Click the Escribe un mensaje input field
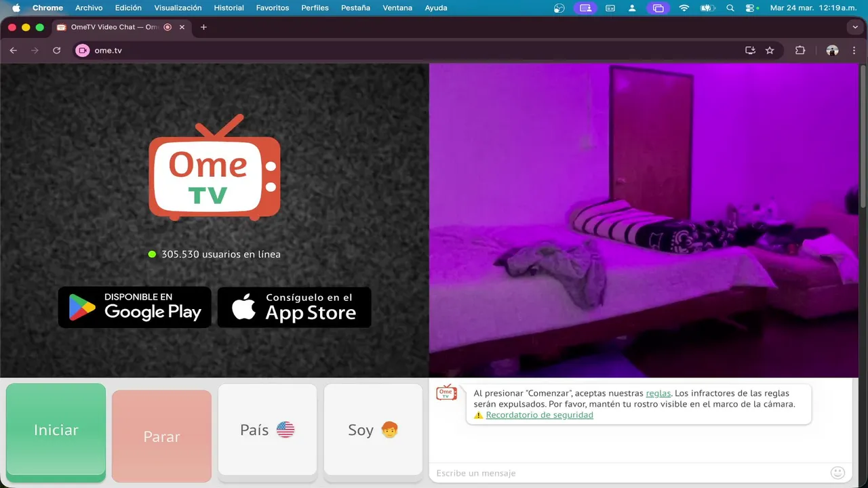868x488 pixels. 629,473
